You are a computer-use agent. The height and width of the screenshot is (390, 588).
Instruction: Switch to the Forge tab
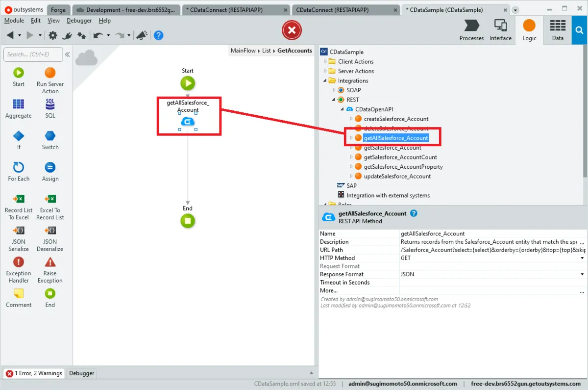click(x=58, y=10)
